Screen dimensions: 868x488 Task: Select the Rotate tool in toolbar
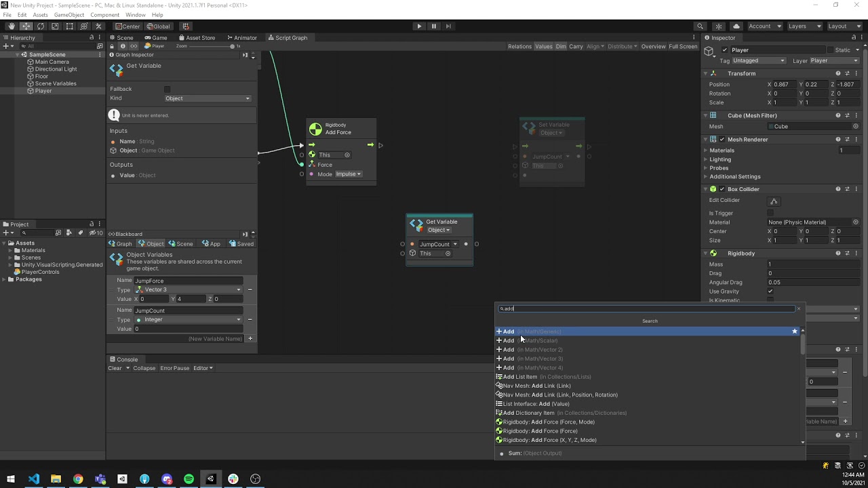click(41, 26)
